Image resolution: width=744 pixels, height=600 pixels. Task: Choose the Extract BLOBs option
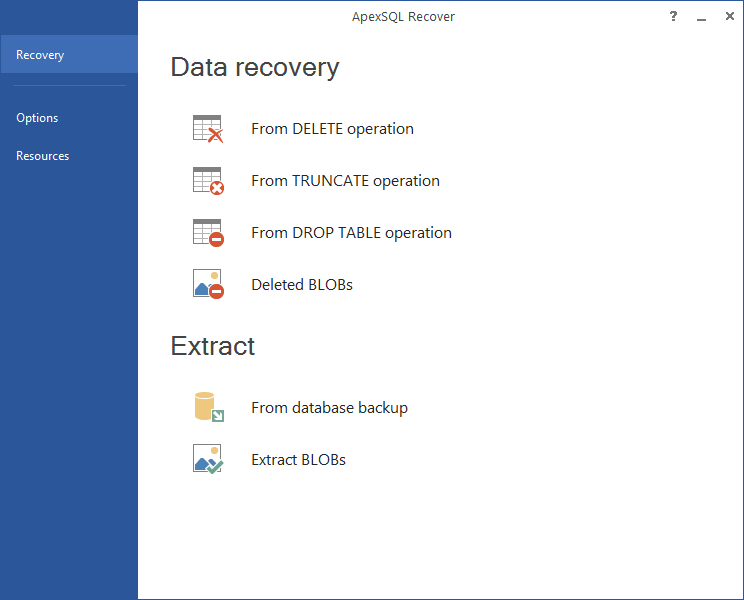(298, 460)
